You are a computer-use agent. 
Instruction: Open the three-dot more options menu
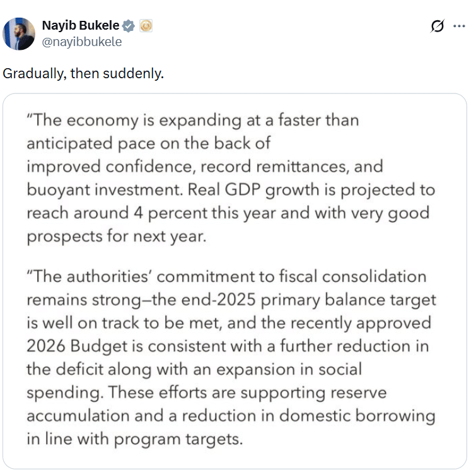459,26
